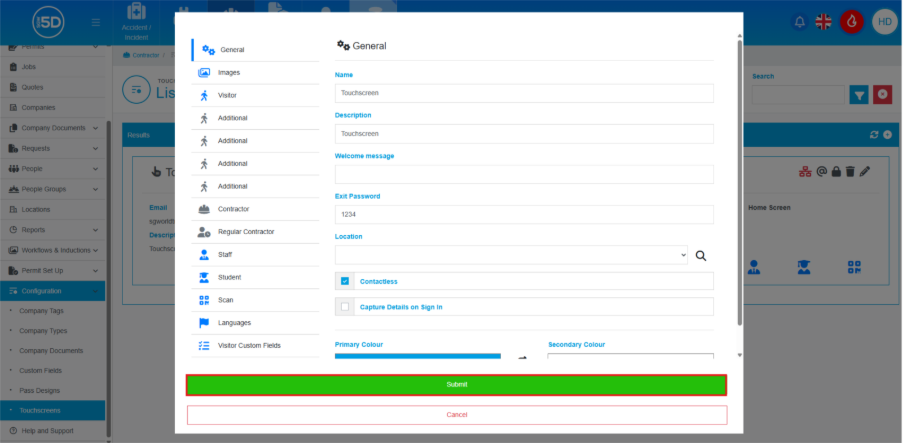Open Accident / Incident module
This screenshot has width=903, height=444.
[136, 22]
